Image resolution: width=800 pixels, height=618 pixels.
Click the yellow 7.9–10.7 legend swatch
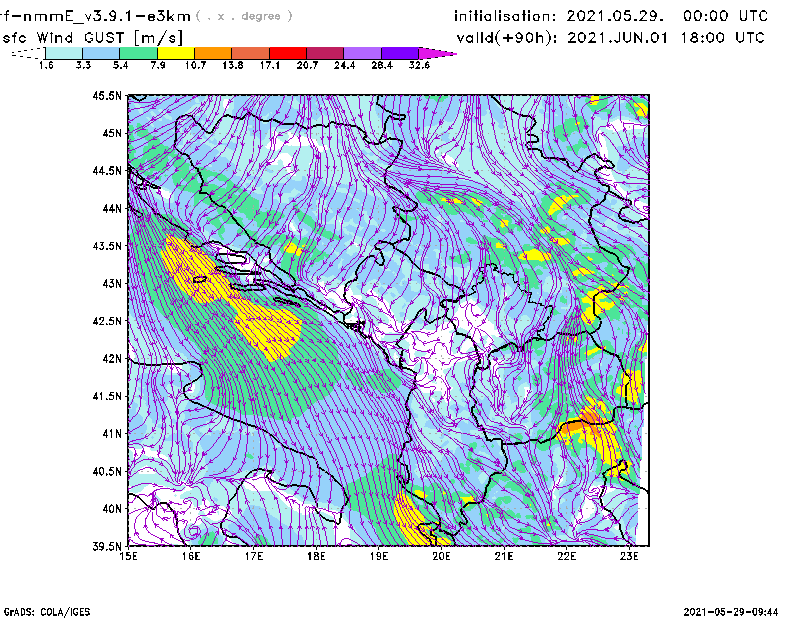176,53
